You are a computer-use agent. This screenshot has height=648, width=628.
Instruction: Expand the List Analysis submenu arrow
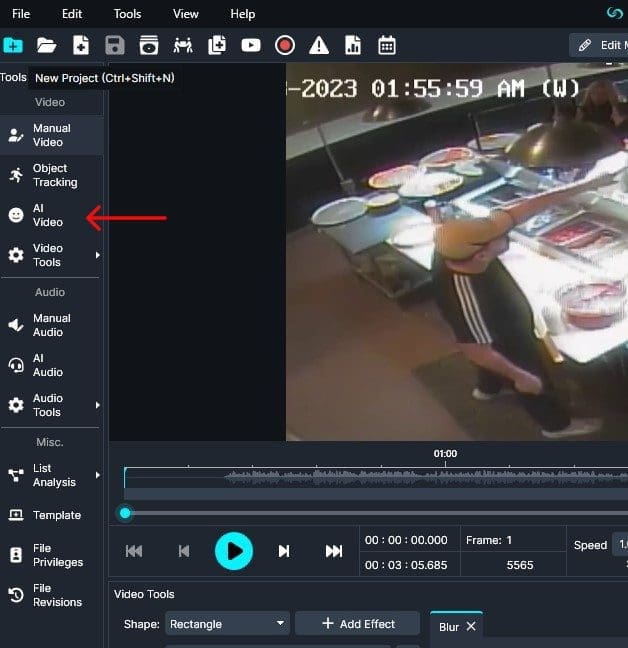point(98,475)
